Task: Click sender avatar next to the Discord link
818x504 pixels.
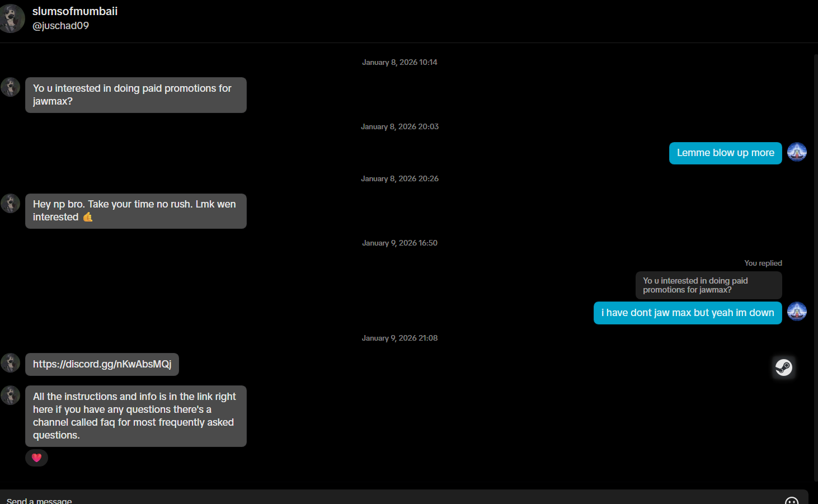Action: 11,363
